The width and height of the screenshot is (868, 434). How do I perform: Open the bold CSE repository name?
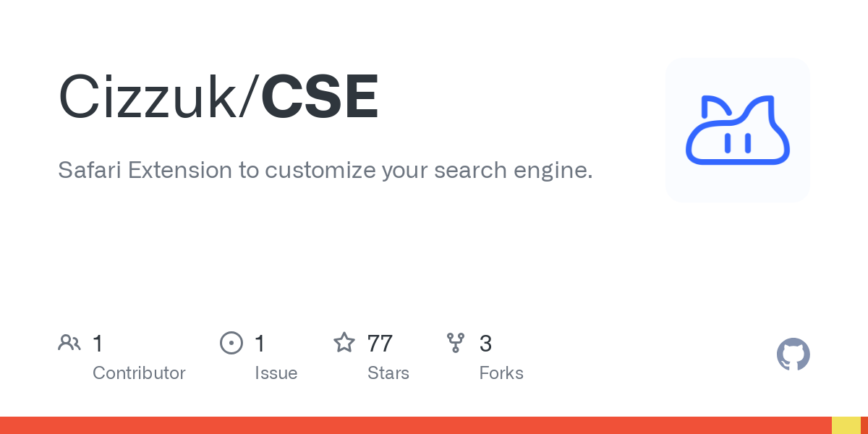(x=320, y=97)
